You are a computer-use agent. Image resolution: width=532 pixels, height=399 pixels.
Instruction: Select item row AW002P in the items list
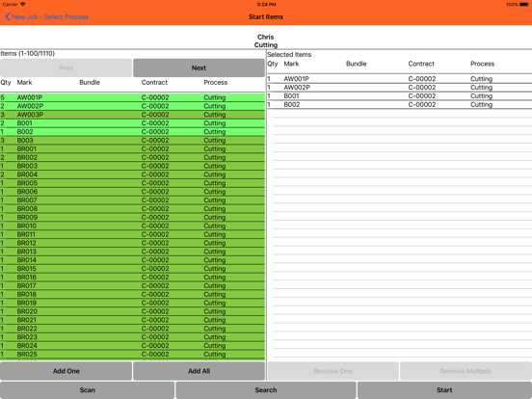(x=132, y=106)
